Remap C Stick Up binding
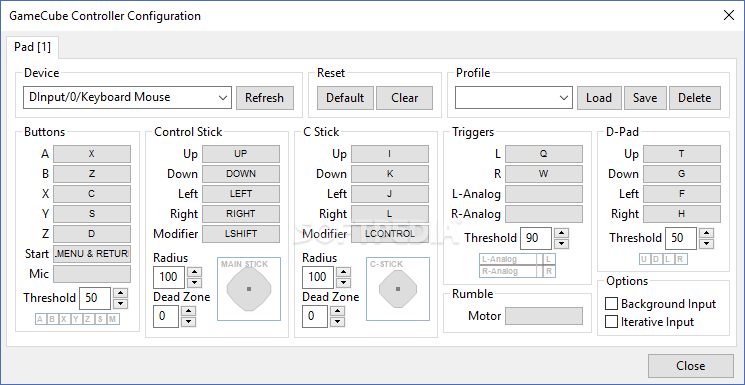Screen dimensions: 745x385 click(x=390, y=154)
